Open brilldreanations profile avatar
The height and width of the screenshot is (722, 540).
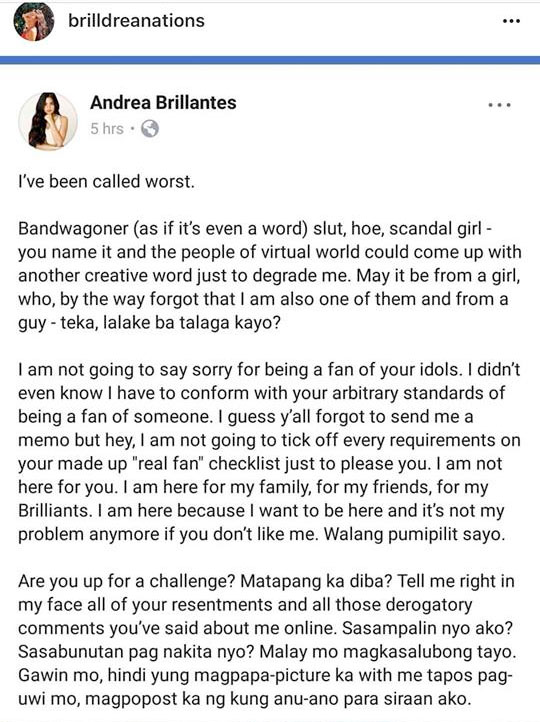click(x=34, y=23)
